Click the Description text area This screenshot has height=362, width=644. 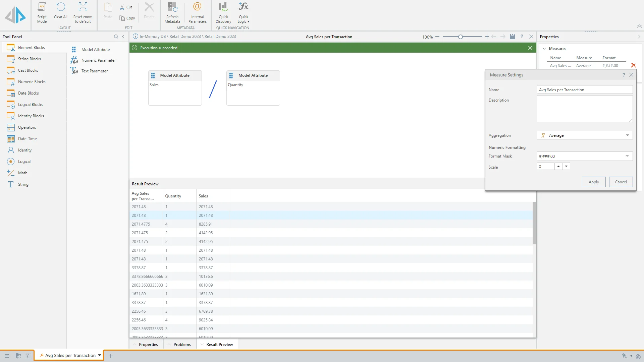click(584, 109)
